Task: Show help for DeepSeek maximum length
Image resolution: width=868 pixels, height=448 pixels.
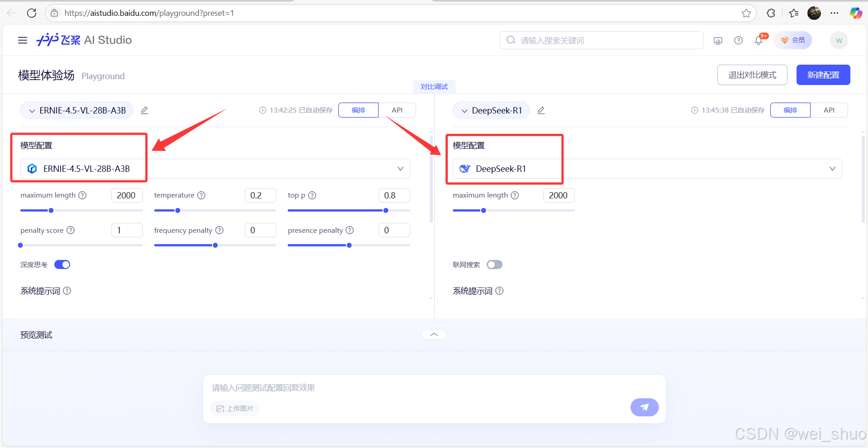Action: click(515, 195)
